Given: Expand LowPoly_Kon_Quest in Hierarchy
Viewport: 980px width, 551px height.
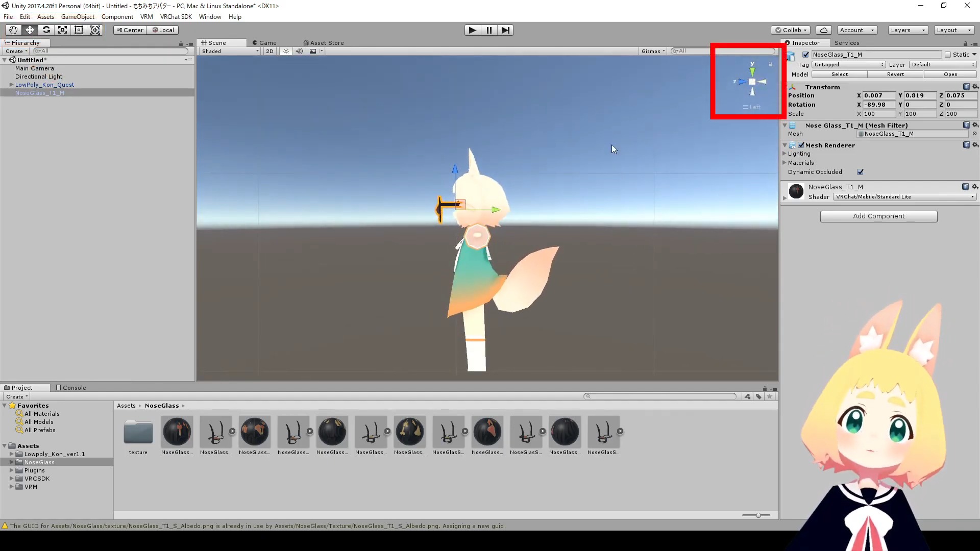Looking at the screenshot, I should pos(11,85).
